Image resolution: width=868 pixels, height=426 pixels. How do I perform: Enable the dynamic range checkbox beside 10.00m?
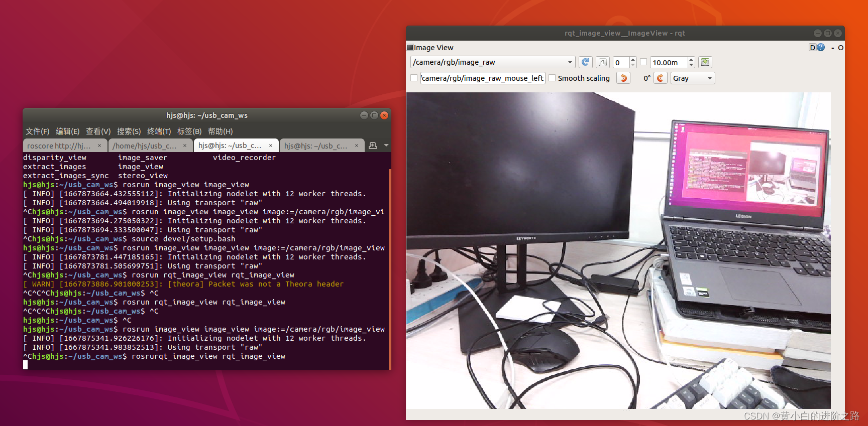coord(643,62)
